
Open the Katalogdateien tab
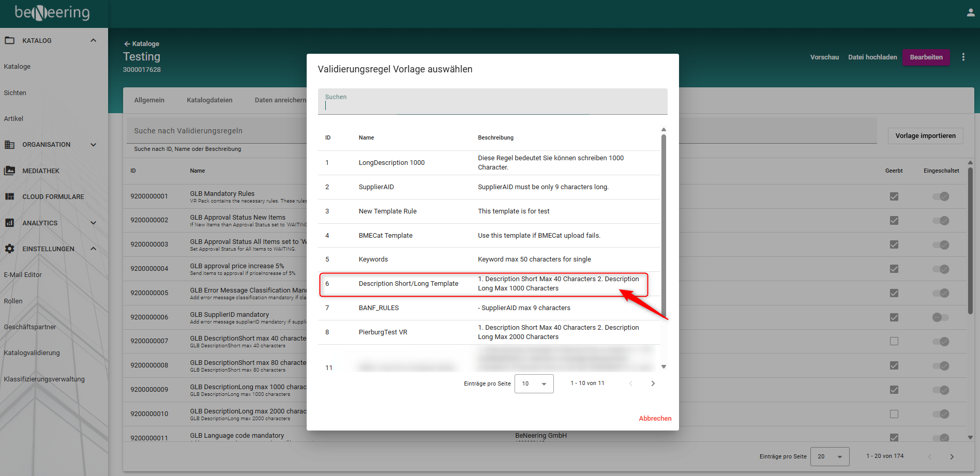tap(209, 100)
